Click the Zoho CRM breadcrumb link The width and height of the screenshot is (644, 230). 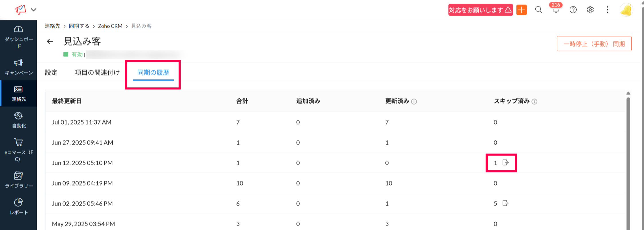(110, 26)
